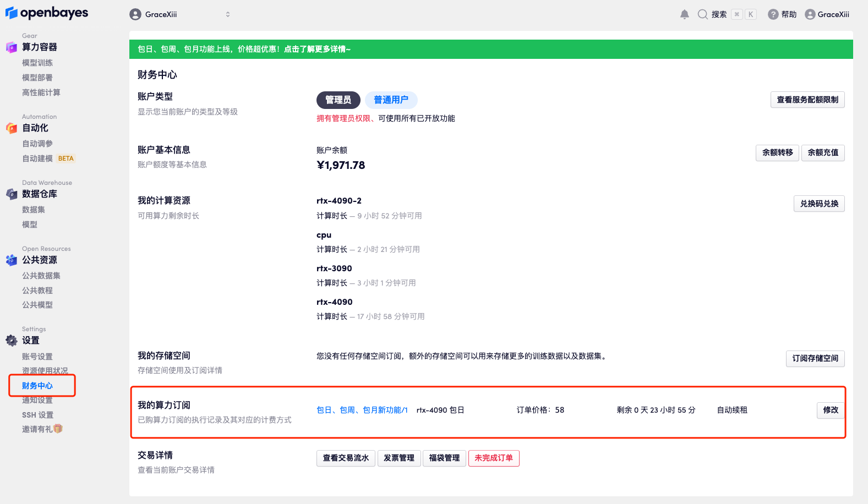Click the 算力容器 section icon
Image resolution: width=868 pixels, height=504 pixels.
click(x=12, y=47)
